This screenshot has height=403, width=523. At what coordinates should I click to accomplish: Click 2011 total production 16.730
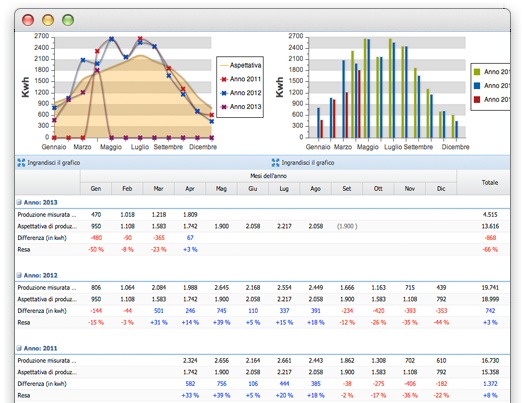tap(490, 361)
